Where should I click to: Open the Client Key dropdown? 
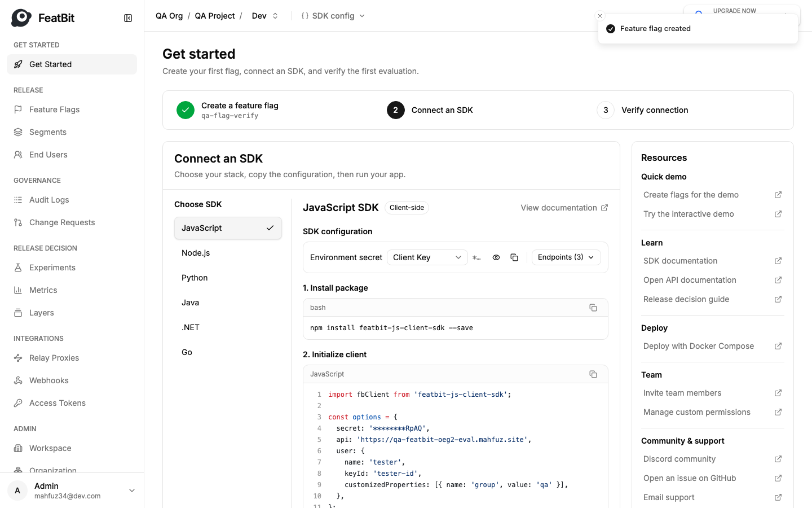point(427,257)
